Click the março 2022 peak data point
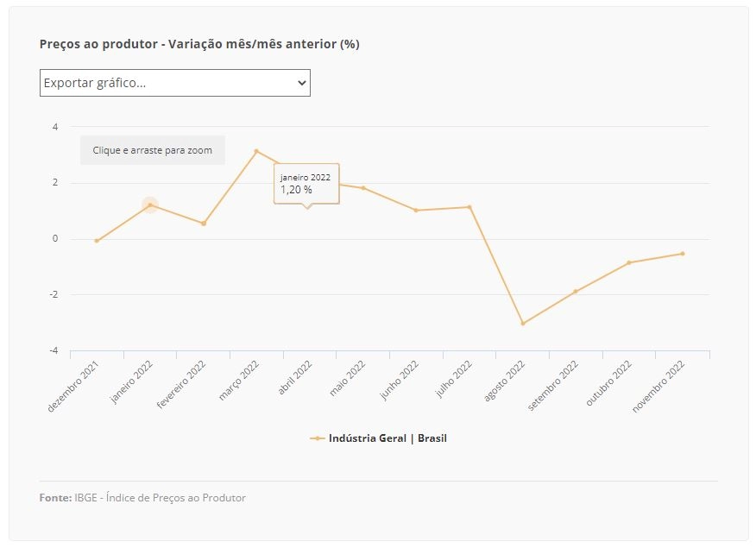This screenshot has height=548, width=756. click(x=256, y=151)
